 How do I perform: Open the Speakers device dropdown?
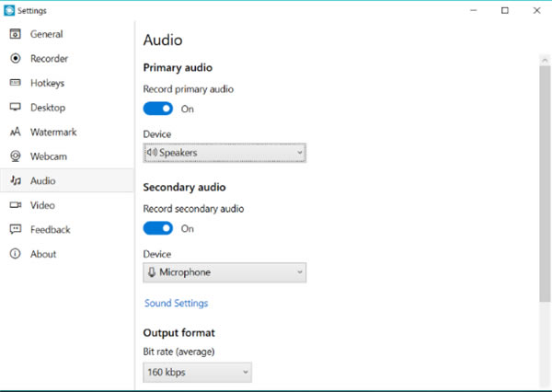point(224,153)
